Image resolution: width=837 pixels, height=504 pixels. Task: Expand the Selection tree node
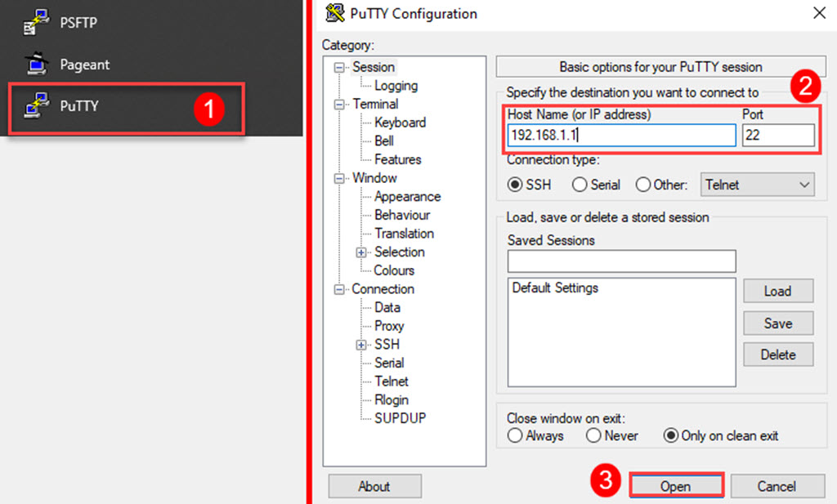[361, 252]
